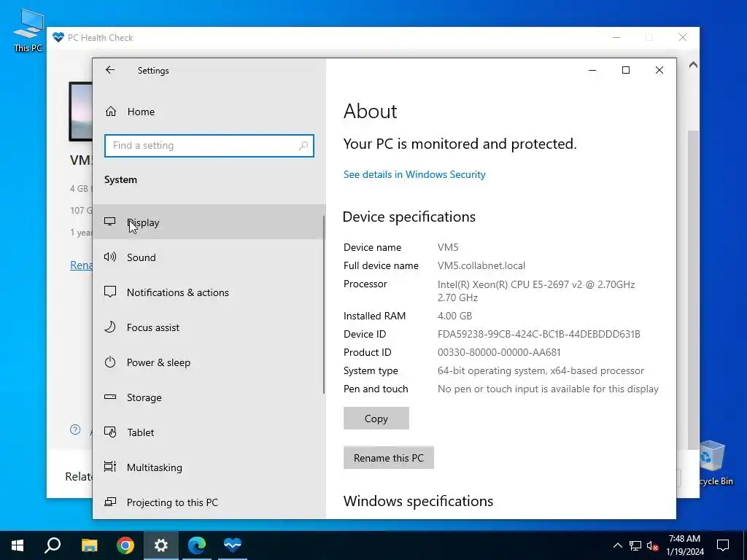Image resolution: width=747 pixels, height=560 pixels.
Task: Click the Windows specifications heading
Action: pos(418,501)
